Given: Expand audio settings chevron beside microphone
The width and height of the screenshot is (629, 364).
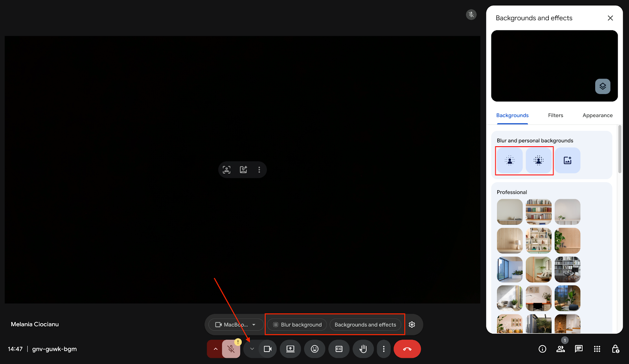Looking at the screenshot, I should click(215, 349).
